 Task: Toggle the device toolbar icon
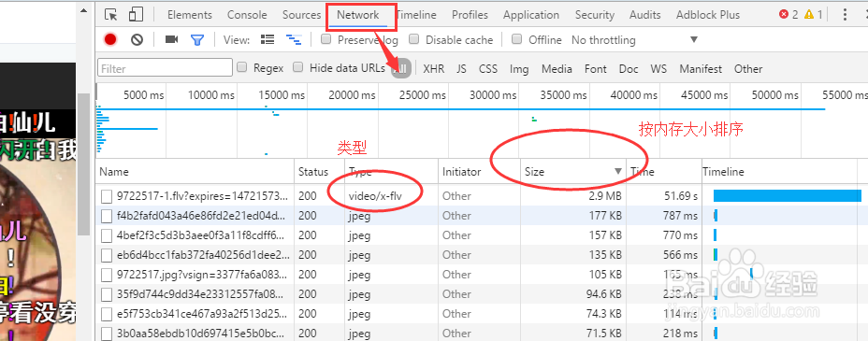135,15
